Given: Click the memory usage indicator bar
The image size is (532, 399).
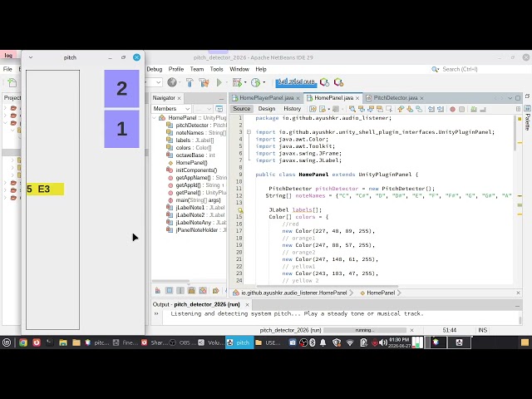Looking at the screenshot, I should click(x=296, y=82).
